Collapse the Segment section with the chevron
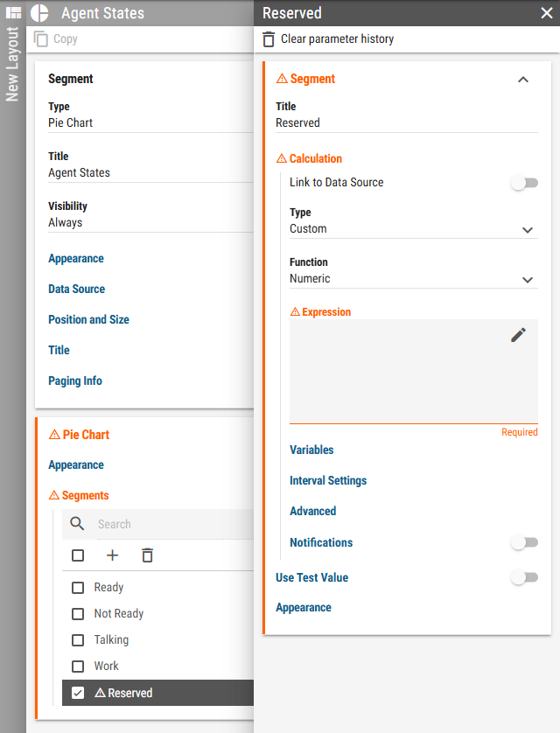This screenshot has width=560, height=733. [523, 80]
